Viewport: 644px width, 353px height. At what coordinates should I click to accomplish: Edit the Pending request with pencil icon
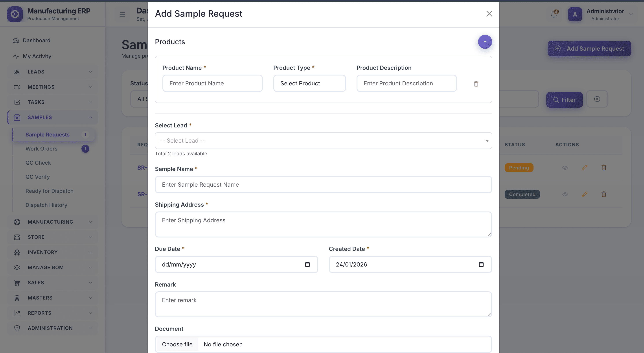tap(584, 168)
